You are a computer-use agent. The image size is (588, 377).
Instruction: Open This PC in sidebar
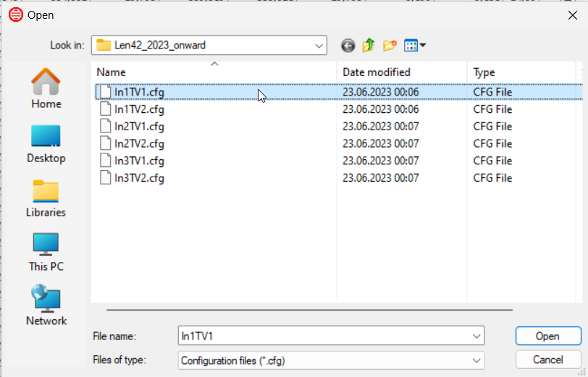point(46,253)
